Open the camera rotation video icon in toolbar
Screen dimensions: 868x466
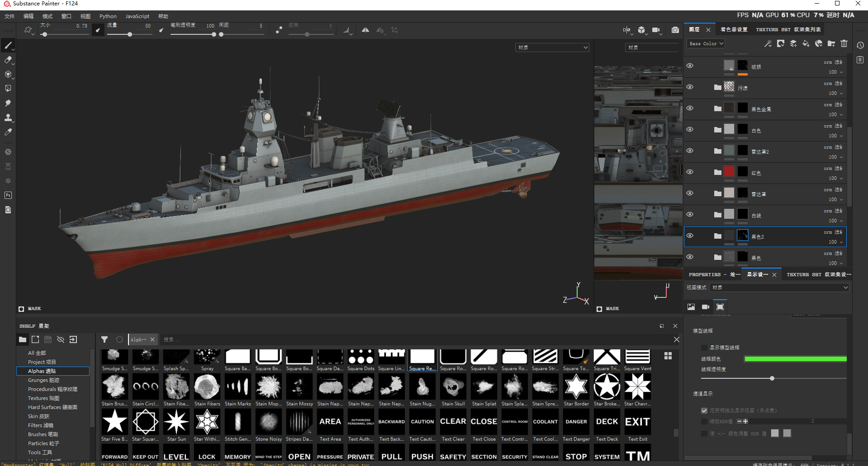click(x=656, y=30)
